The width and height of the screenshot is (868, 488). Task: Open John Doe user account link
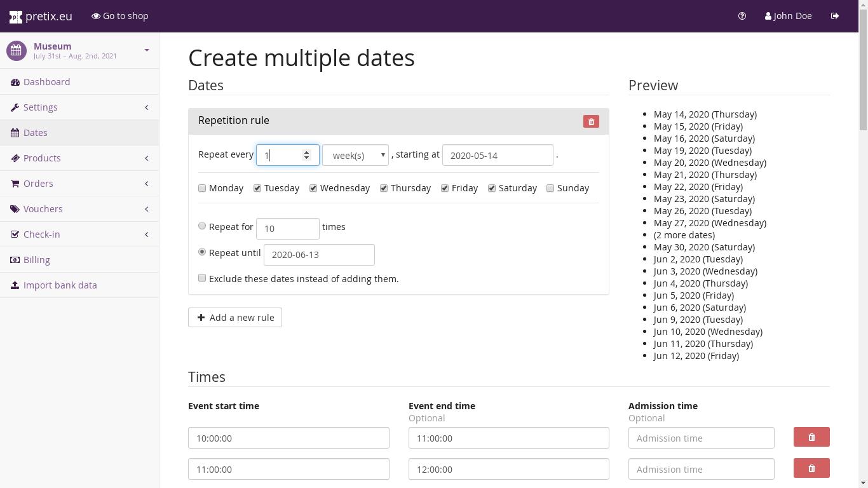click(788, 16)
